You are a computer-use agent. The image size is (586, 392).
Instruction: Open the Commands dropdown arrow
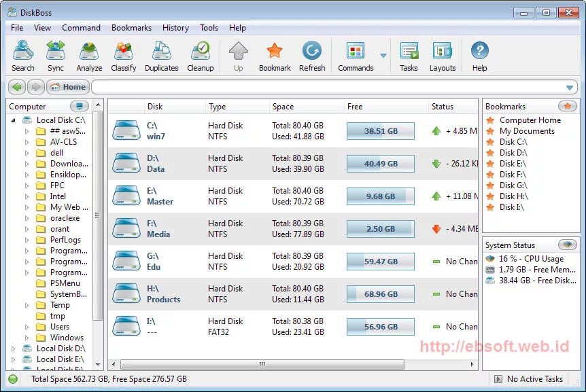pyautogui.click(x=383, y=56)
